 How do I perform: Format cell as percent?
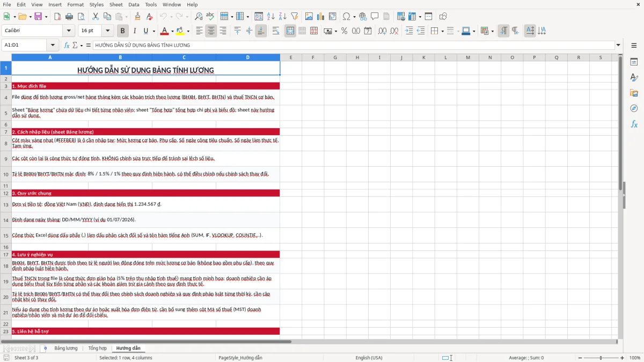click(344, 31)
